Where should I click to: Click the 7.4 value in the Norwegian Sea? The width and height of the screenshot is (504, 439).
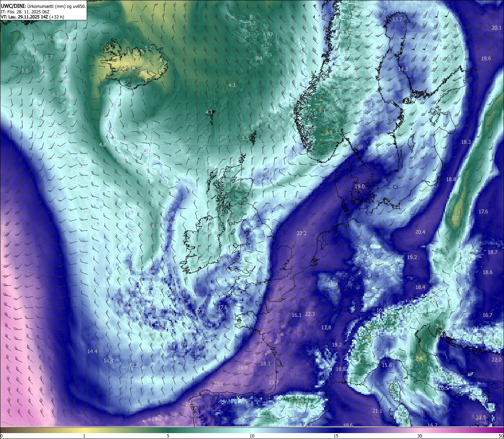point(259,58)
